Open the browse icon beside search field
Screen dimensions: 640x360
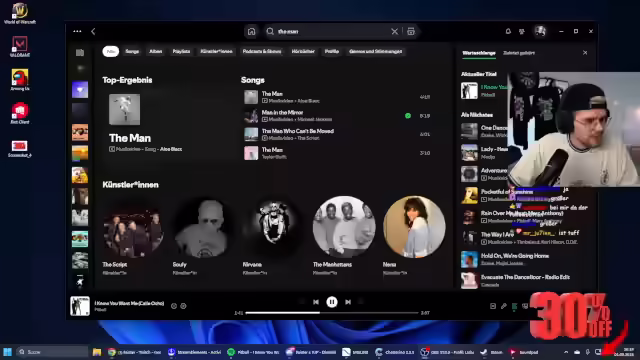pyautogui.click(x=411, y=31)
